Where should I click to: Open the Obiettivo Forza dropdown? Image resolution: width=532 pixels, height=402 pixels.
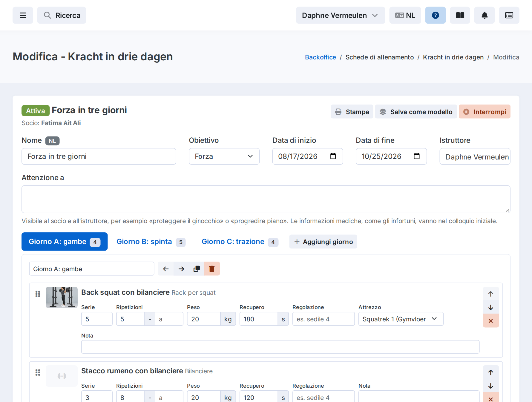coord(224,156)
